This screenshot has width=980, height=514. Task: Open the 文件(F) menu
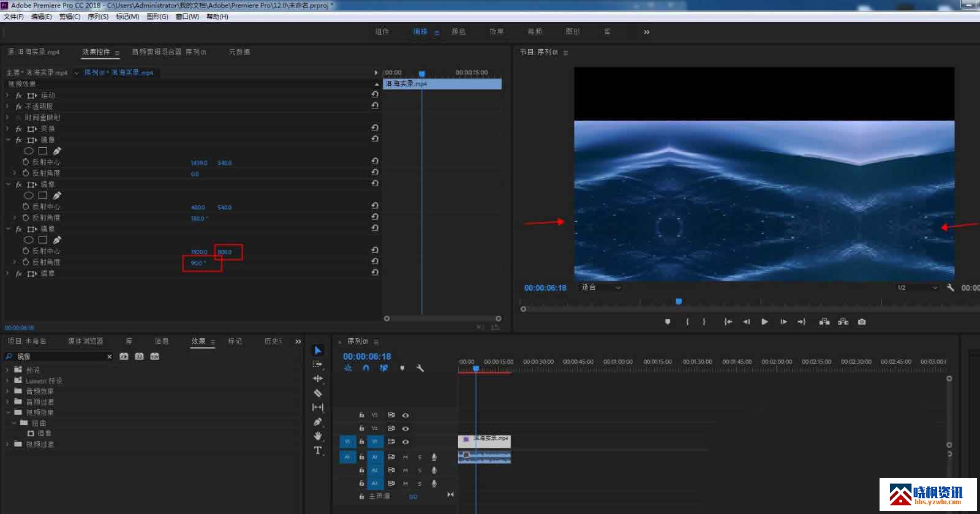13,17
